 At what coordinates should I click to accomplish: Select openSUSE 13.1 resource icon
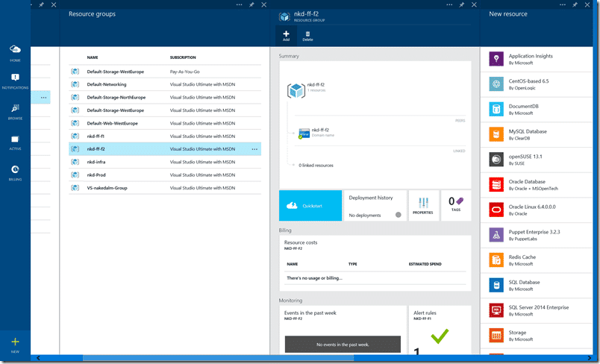coord(496,160)
